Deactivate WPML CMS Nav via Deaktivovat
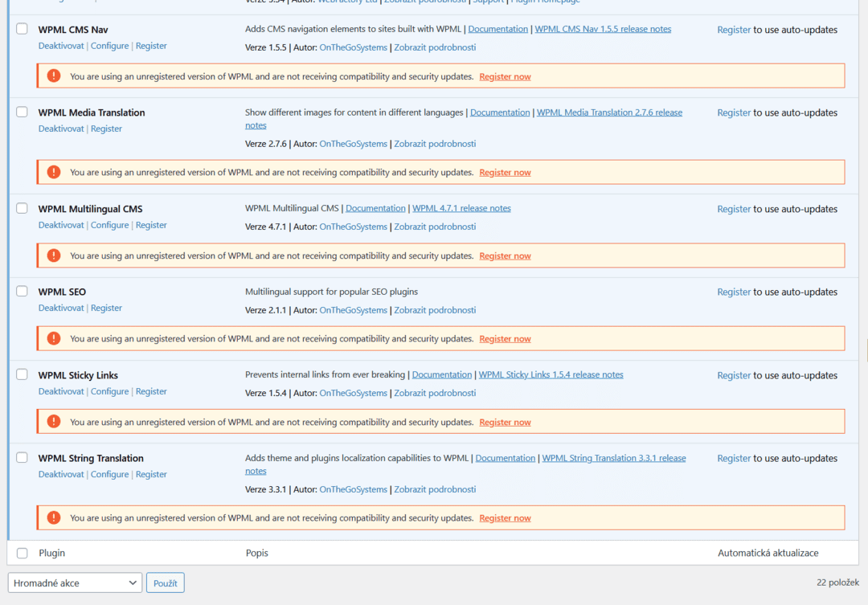 click(x=61, y=46)
